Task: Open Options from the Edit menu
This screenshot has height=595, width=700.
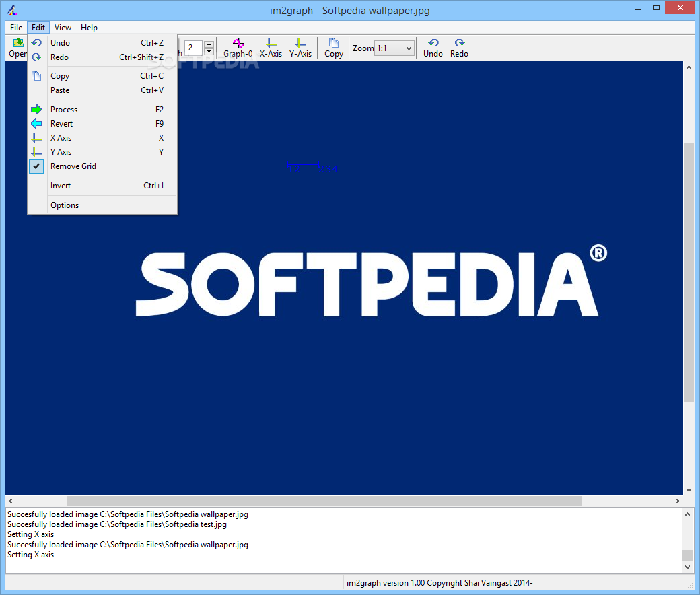Action: point(102,205)
